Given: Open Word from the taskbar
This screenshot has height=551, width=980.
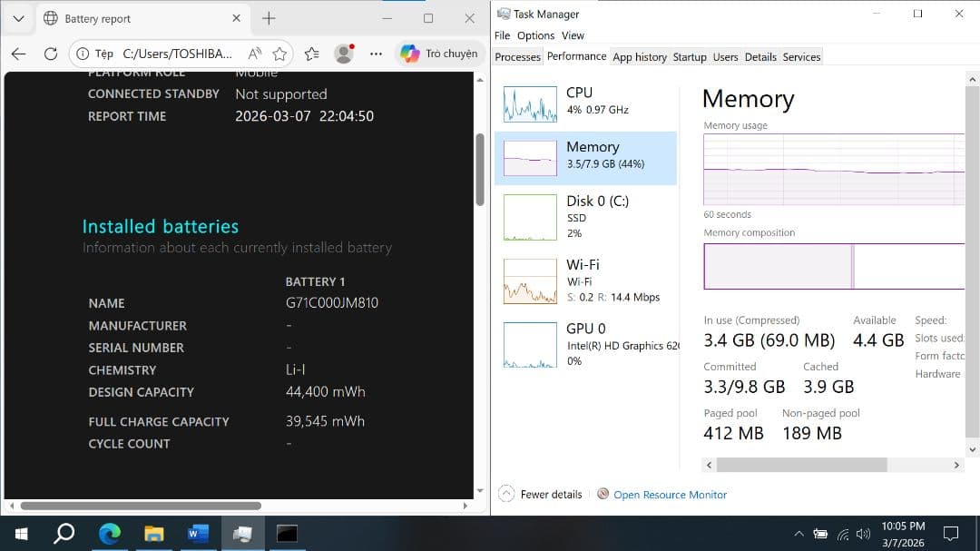Looking at the screenshot, I should [198, 534].
